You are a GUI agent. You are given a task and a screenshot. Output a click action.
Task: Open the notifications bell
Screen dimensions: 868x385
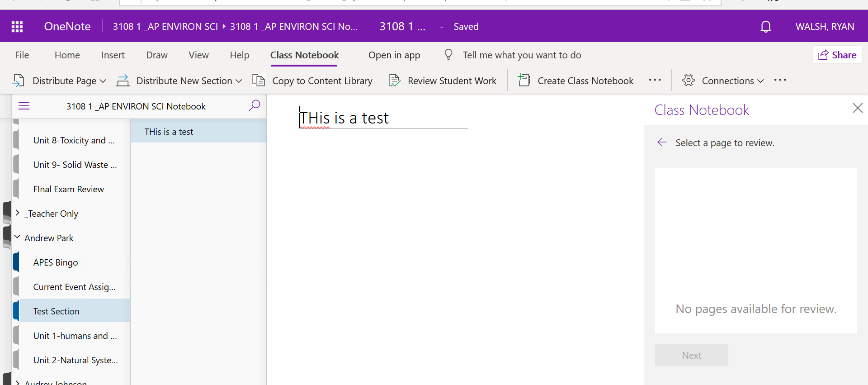765,27
